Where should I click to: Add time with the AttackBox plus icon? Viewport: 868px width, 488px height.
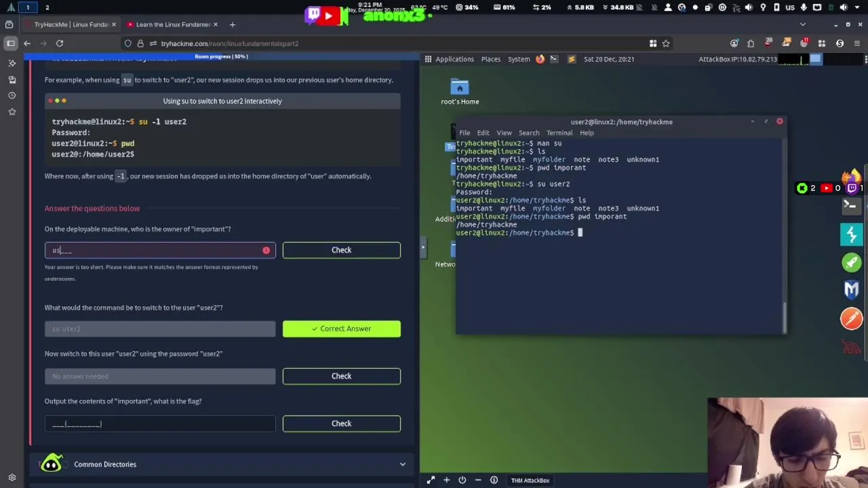point(446,480)
